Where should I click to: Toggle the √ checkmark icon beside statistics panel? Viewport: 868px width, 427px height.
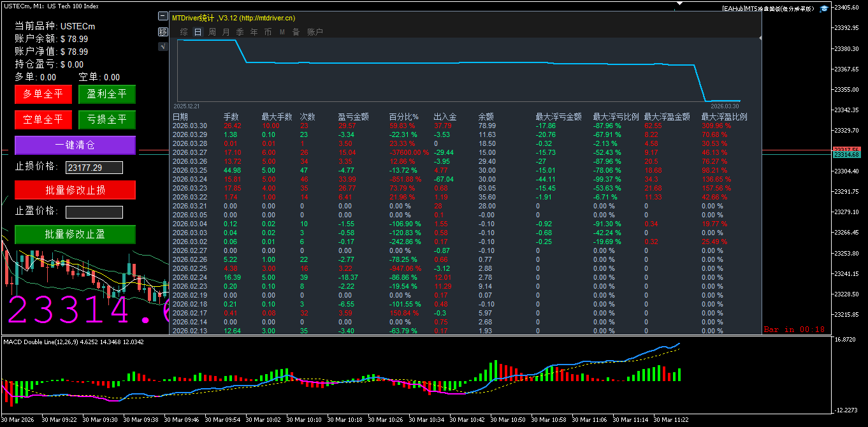[163, 46]
